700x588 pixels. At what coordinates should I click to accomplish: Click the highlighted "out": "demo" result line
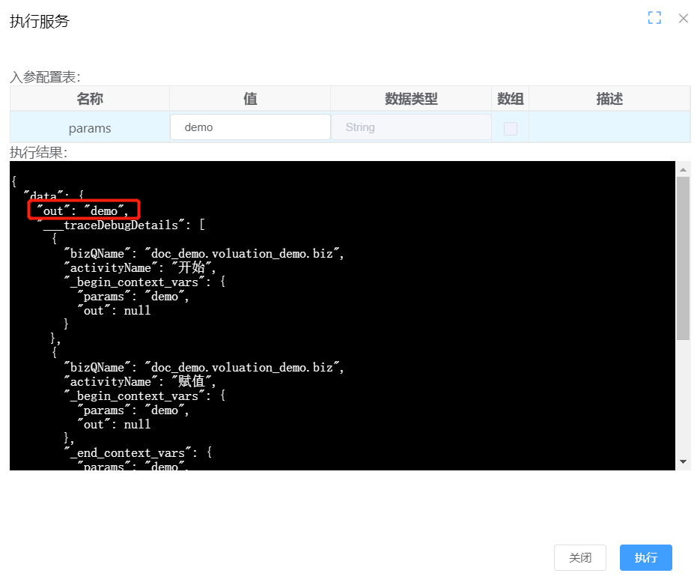[84, 210]
